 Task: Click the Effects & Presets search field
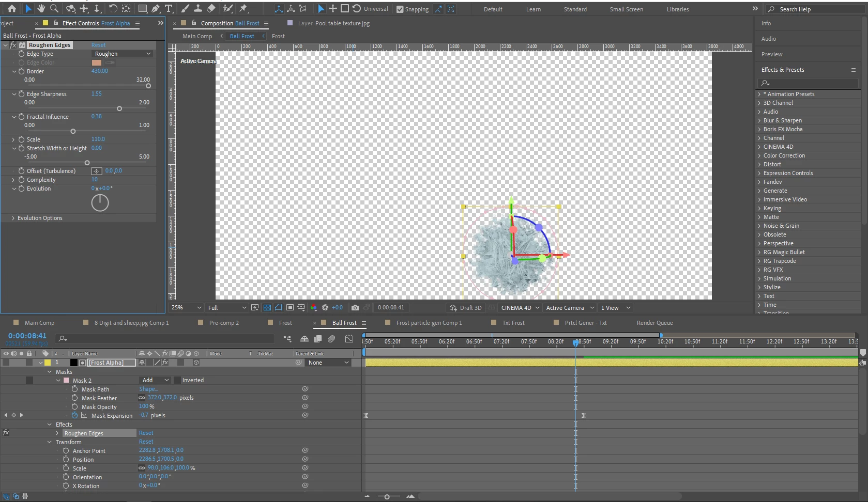808,83
